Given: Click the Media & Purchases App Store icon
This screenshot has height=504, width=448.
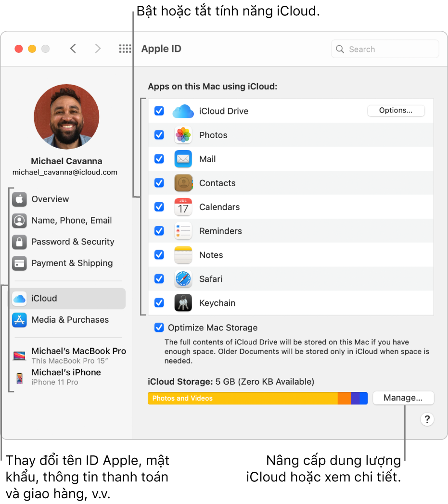Looking at the screenshot, I should click(19, 320).
